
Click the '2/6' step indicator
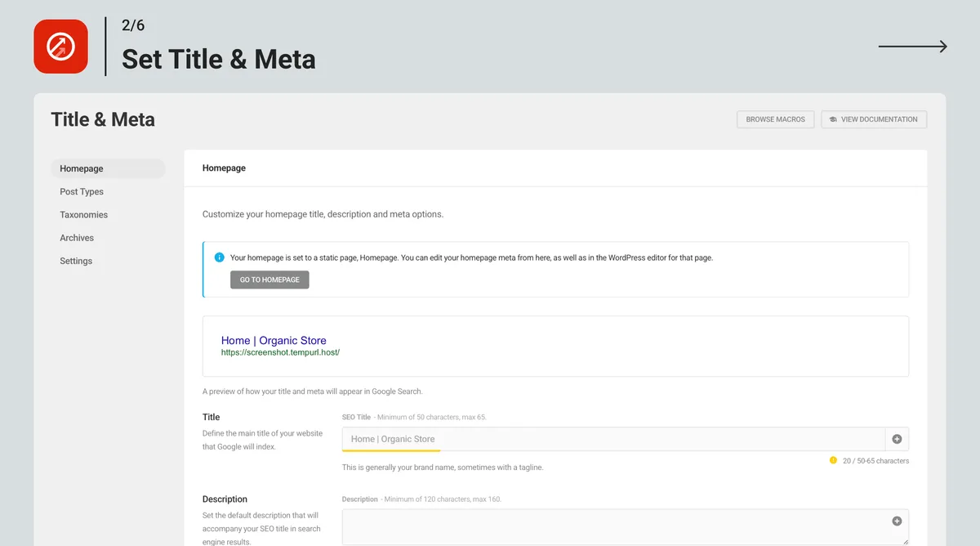click(x=133, y=25)
